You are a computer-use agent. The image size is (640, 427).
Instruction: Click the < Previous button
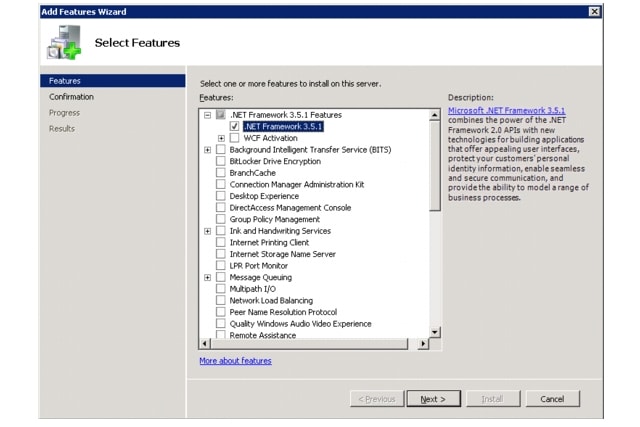point(377,399)
